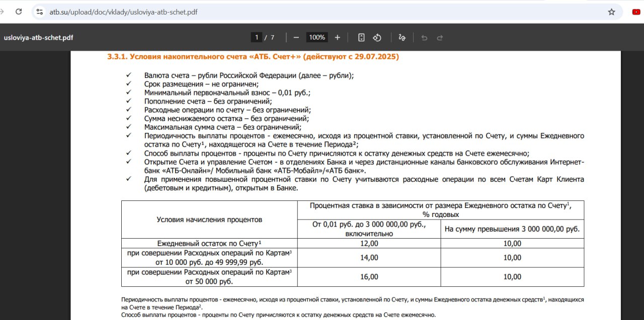
Task: Zoom in on the PDF
Action: point(337,37)
